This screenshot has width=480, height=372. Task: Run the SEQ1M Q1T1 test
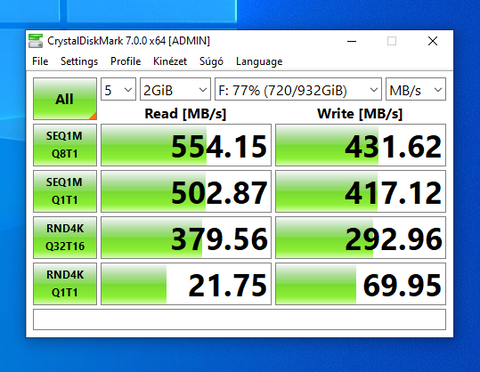coord(65,191)
